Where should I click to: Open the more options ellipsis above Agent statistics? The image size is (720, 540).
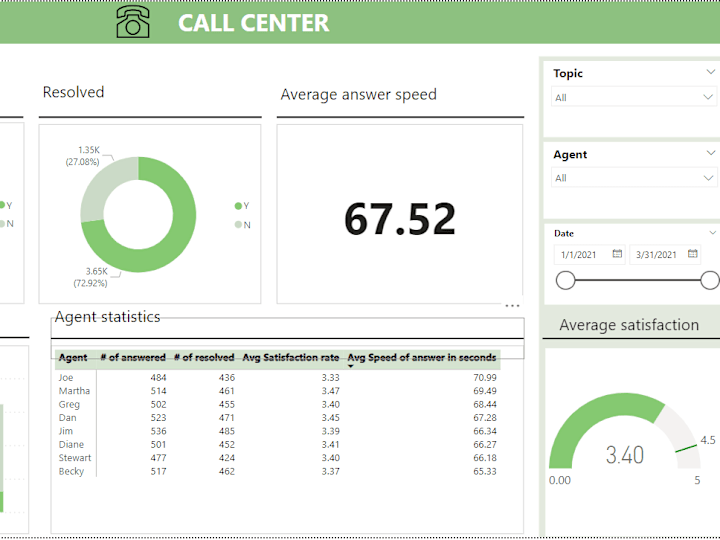512,305
